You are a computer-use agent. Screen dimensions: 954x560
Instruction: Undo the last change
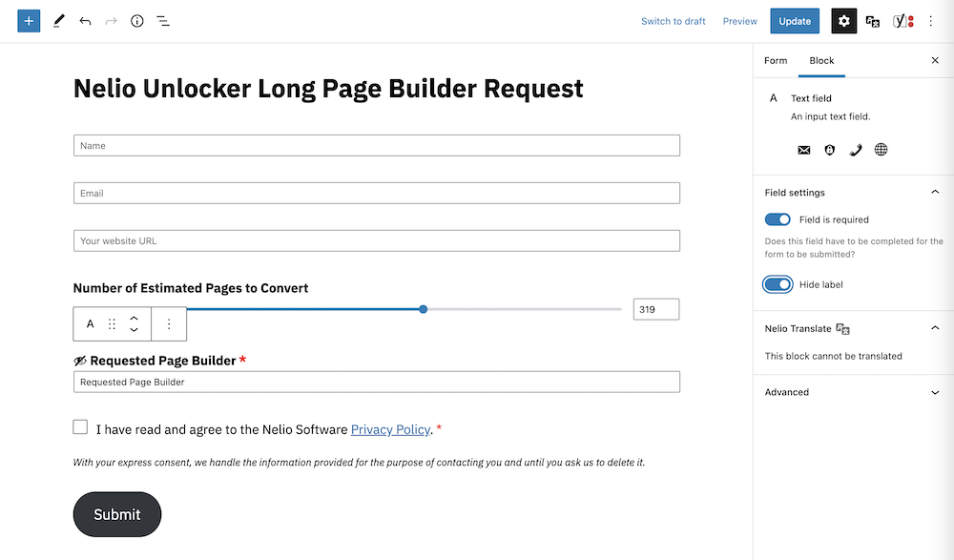point(85,21)
